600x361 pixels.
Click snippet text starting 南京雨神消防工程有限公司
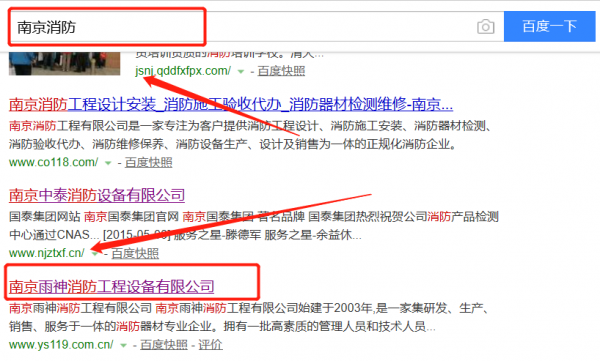click(x=249, y=317)
